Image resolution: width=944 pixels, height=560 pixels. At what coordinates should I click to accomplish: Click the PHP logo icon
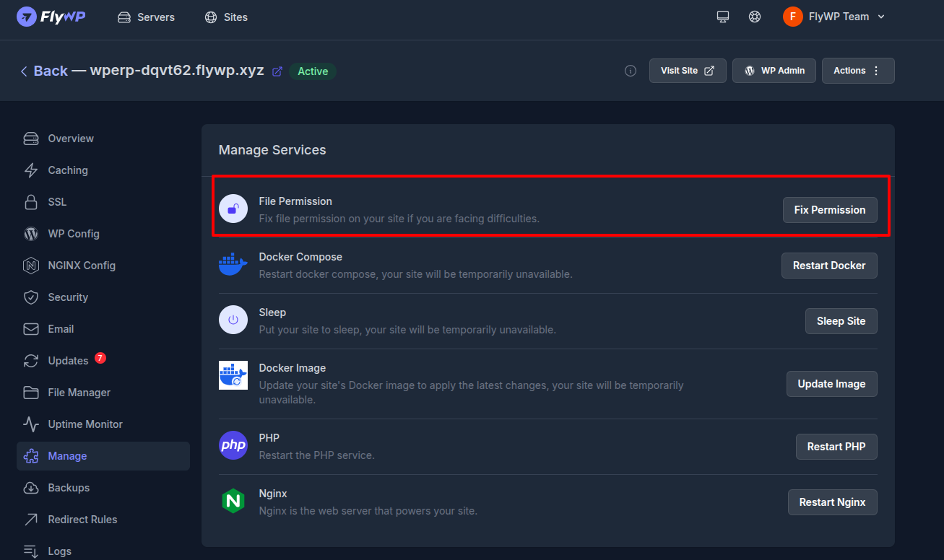coord(233,445)
